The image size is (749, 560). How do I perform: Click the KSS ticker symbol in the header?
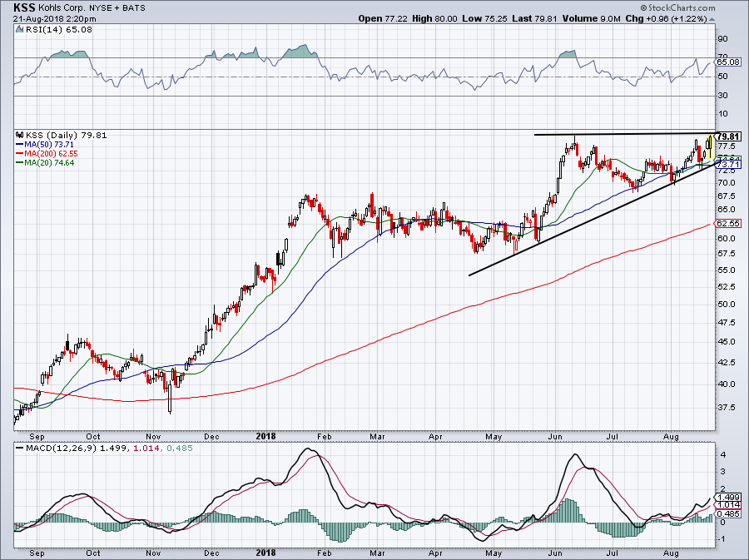point(24,7)
